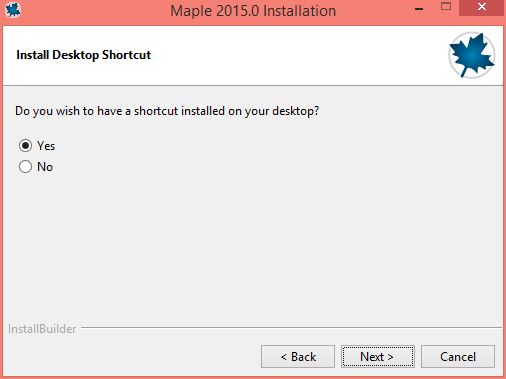Screen dimensions: 506x379
Task: Close the Maple 2015.0 Installation window
Action: click(481, 7)
